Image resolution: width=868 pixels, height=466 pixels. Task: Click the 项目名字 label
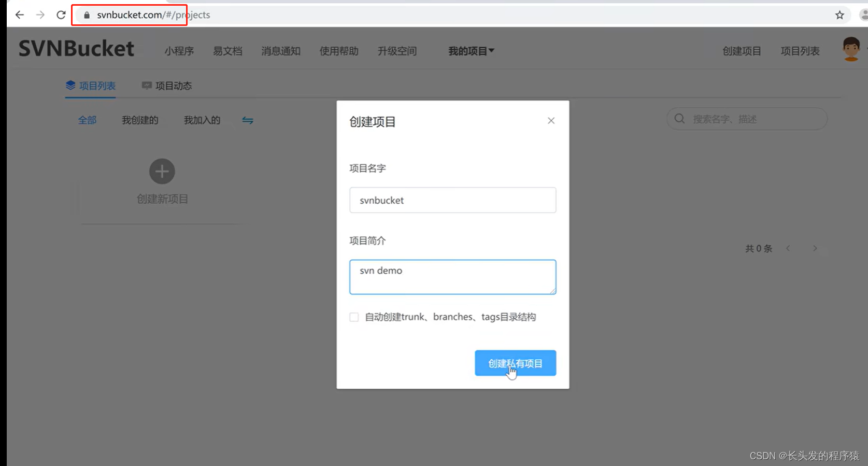pyautogui.click(x=367, y=168)
